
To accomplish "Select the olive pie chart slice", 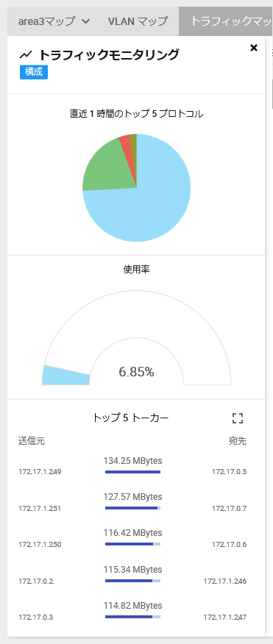I will (133, 140).
